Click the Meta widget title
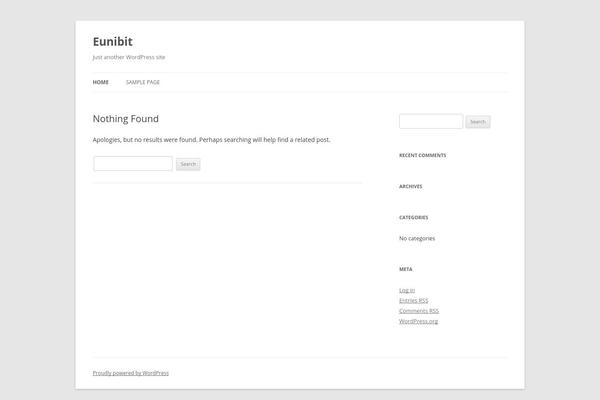Screen dimensions: 600x400 coord(406,269)
